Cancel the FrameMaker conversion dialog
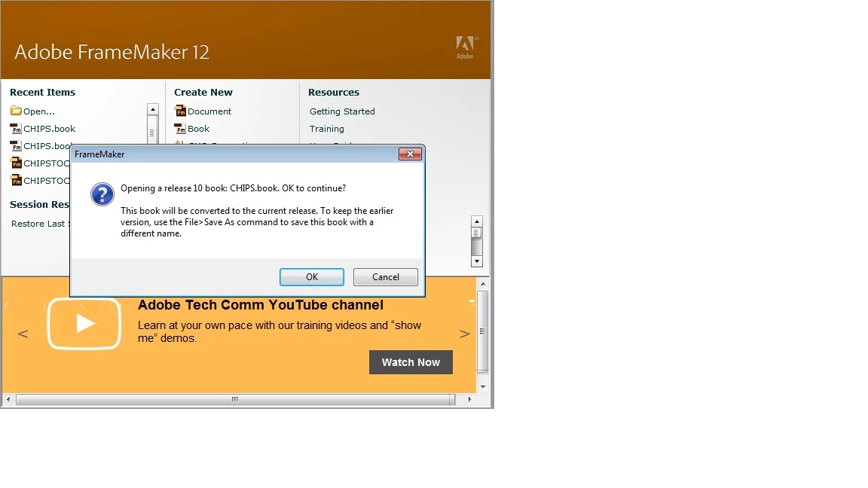The image size is (868, 488). (x=385, y=277)
